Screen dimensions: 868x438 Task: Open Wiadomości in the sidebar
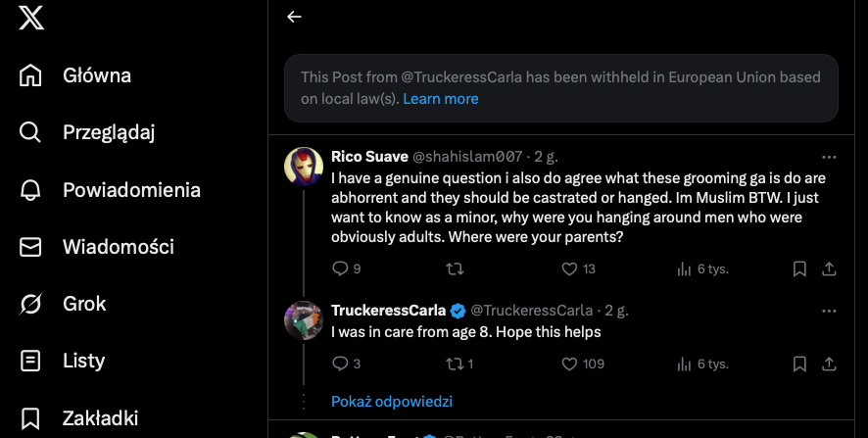point(118,247)
